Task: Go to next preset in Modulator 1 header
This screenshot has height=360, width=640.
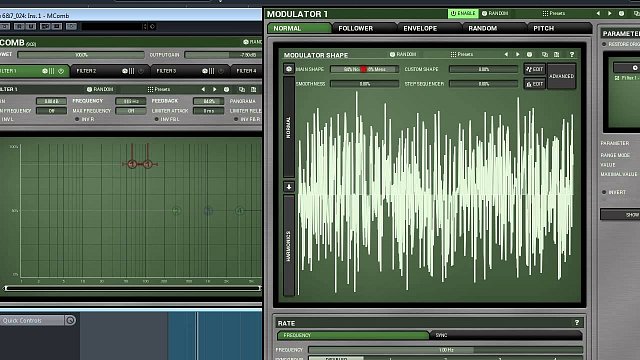Action: click(x=610, y=13)
